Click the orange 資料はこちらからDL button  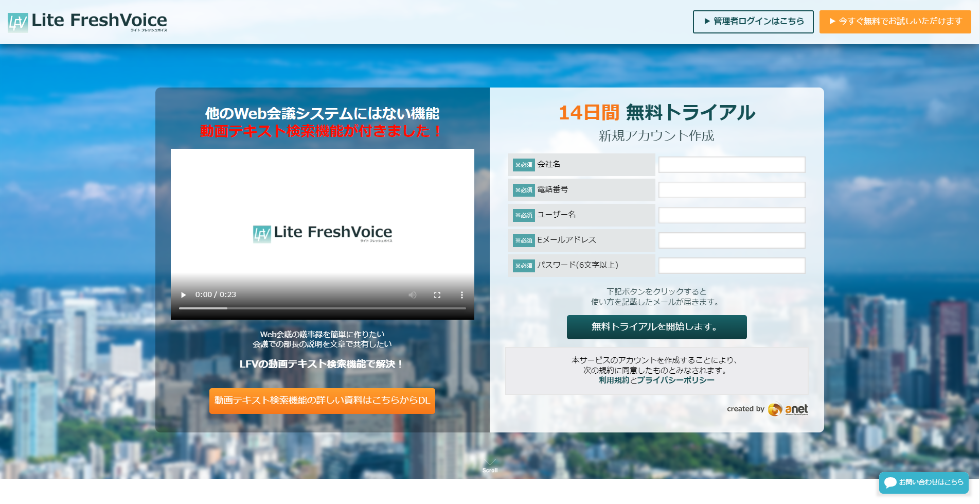(322, 401)
